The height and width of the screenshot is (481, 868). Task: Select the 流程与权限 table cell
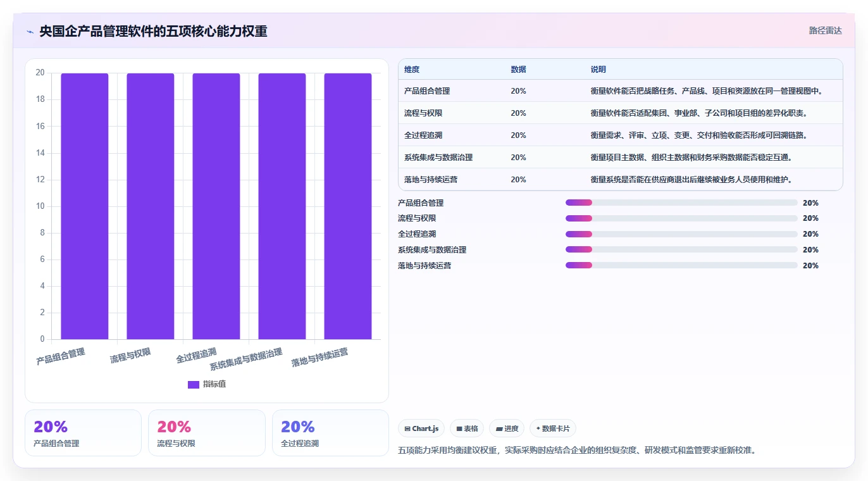click(x=423, y=113)
